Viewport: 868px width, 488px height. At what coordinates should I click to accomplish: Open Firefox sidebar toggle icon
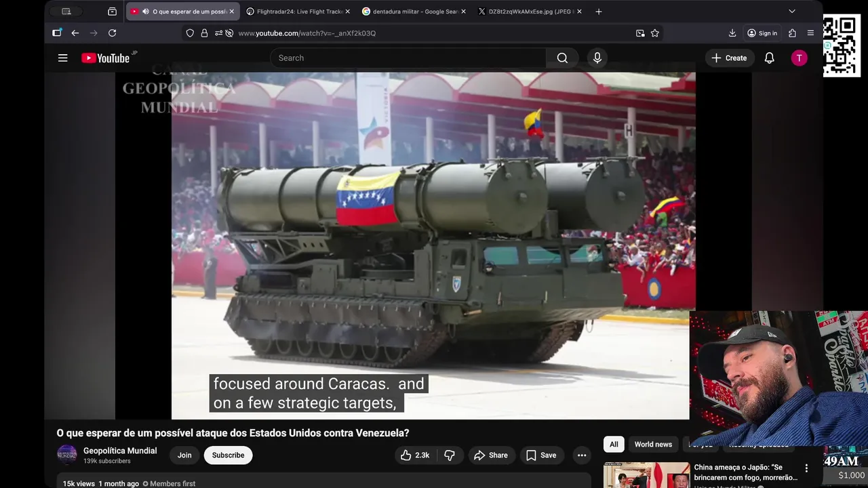pos(57,33)
